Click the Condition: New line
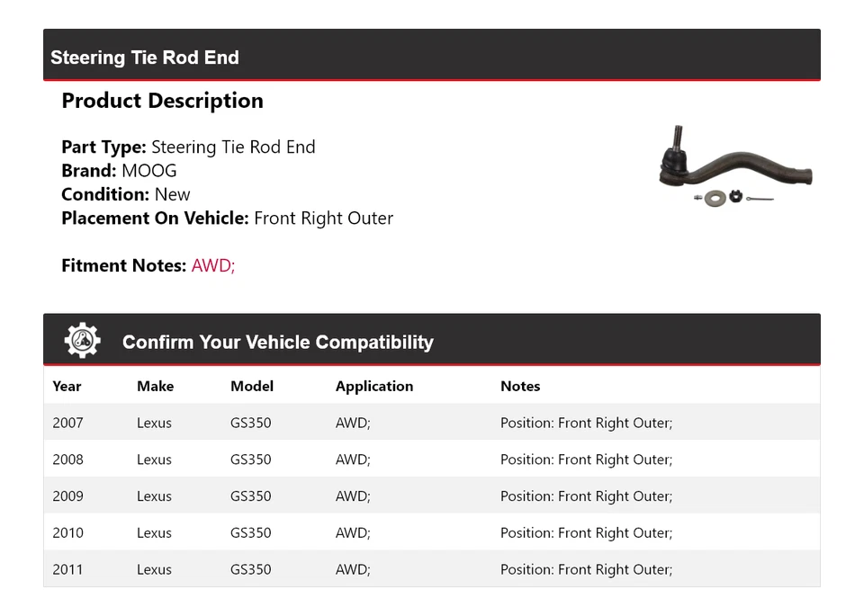Image resolution: width=864 pixels, height=616 pixels. 126,194
